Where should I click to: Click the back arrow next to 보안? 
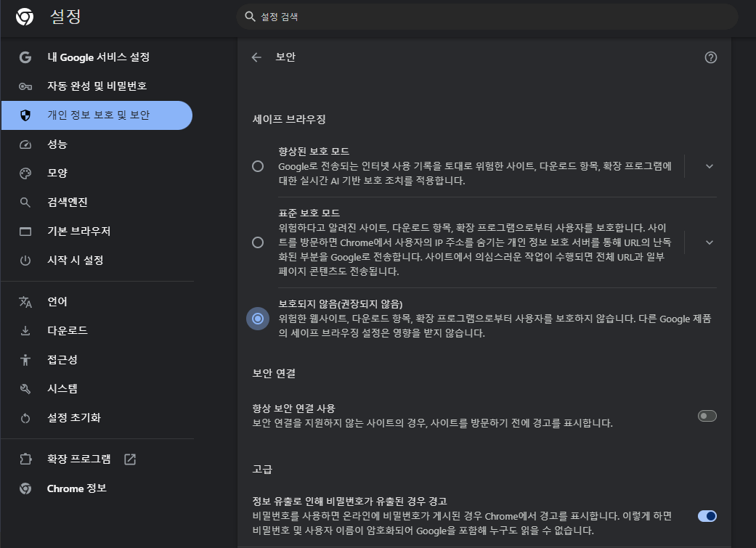(256, 57)
